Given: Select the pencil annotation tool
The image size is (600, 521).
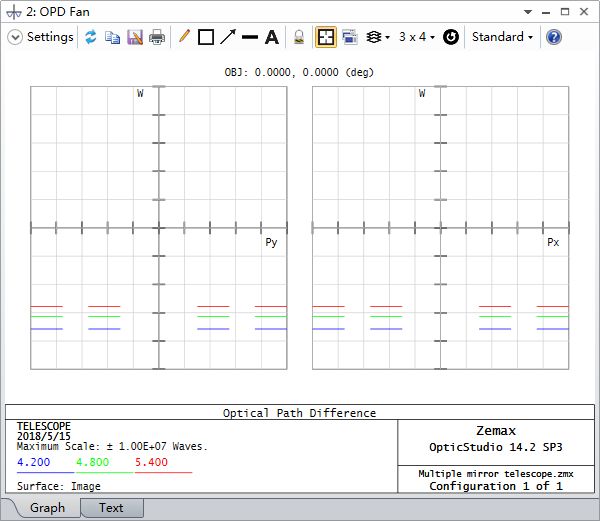Looking at the screenshot, I should pos(184,37).
